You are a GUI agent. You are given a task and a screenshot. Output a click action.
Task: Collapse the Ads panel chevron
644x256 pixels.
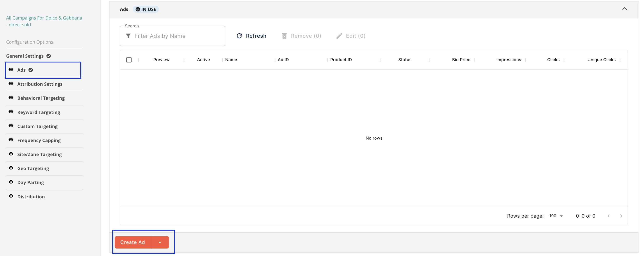pos(625,9)
